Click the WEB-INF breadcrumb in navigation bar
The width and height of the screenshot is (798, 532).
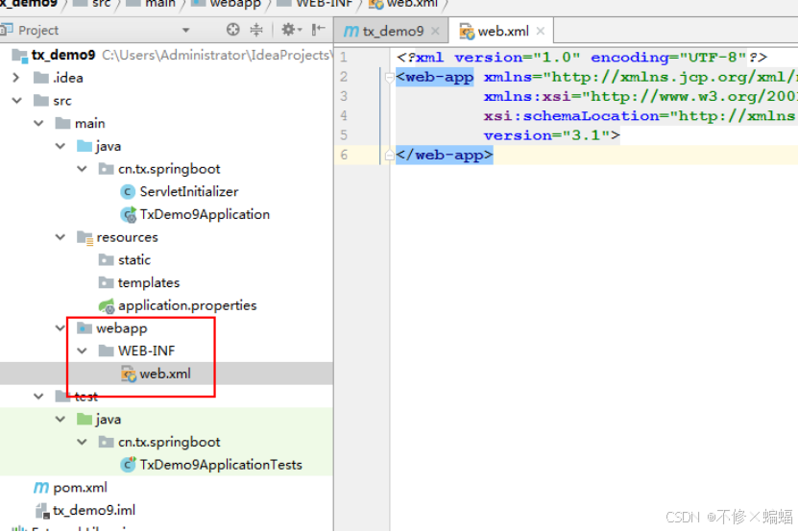click(325, 4)
